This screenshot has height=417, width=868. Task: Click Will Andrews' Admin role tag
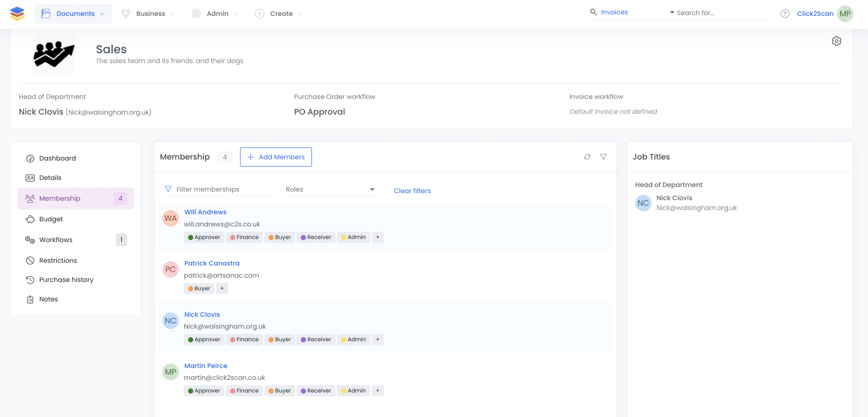pyautogui.click(x=353, y=237)
